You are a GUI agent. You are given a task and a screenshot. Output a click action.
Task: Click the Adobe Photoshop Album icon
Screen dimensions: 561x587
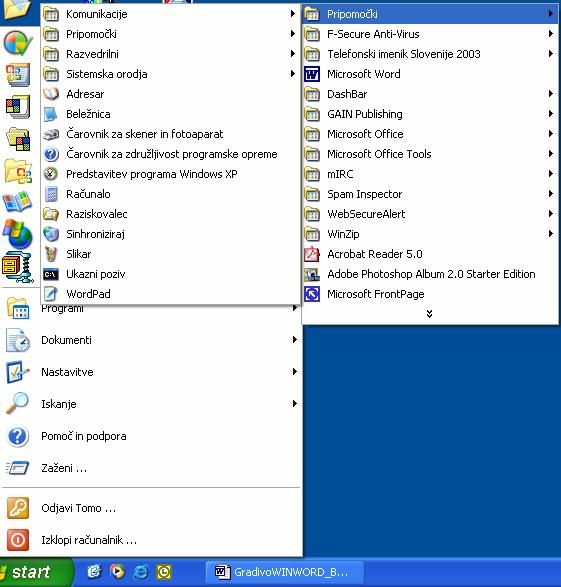click(x=312, y=274)
